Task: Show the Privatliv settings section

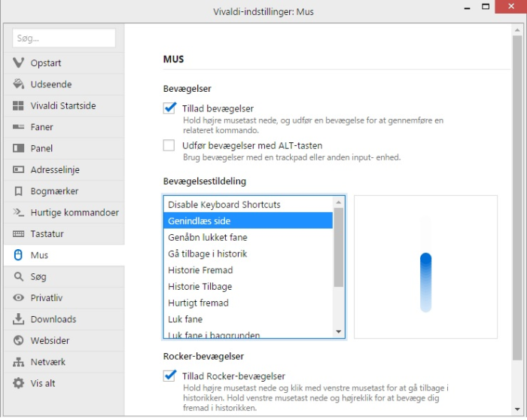Action: (x=64, y=298)
